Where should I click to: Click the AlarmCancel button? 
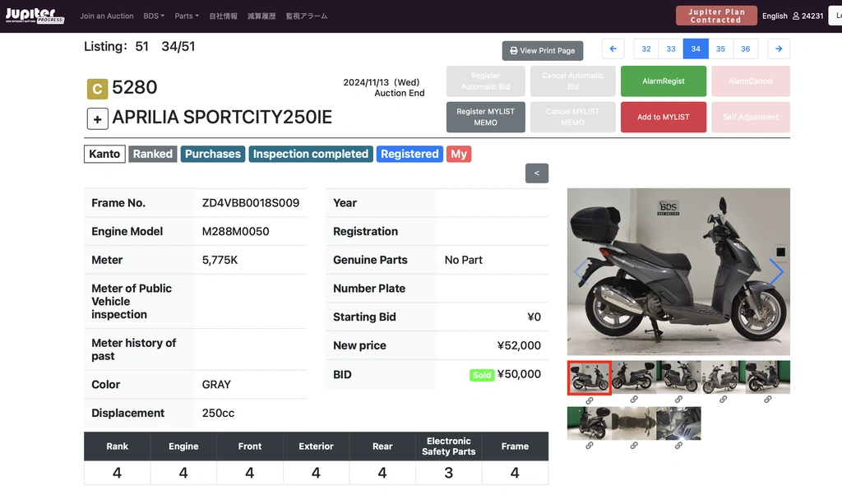751,81
